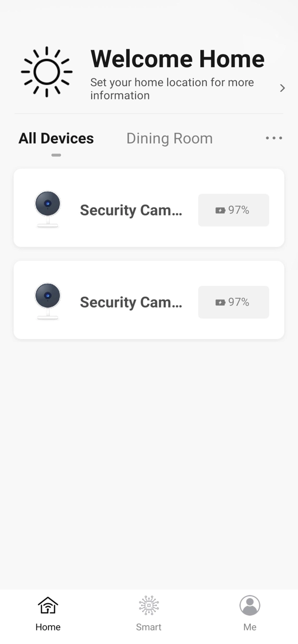Open the first Security Camera device name

tap(131, 210)
